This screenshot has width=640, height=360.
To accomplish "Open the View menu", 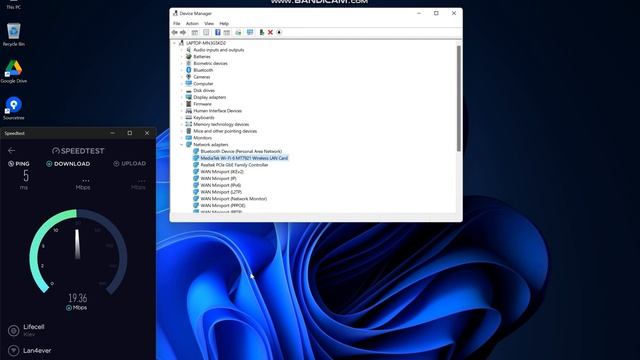I will [x=209, y=24].
